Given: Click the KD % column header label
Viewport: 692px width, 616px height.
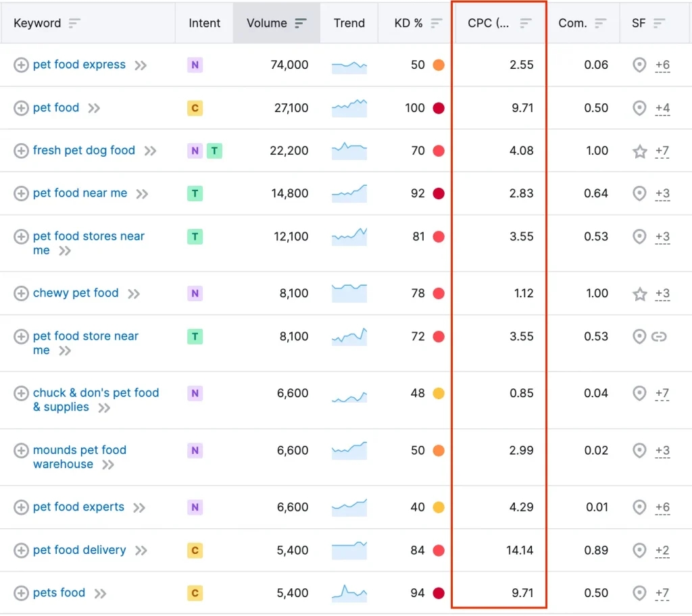Looking at the screenshot, I should tap(408, 23).
